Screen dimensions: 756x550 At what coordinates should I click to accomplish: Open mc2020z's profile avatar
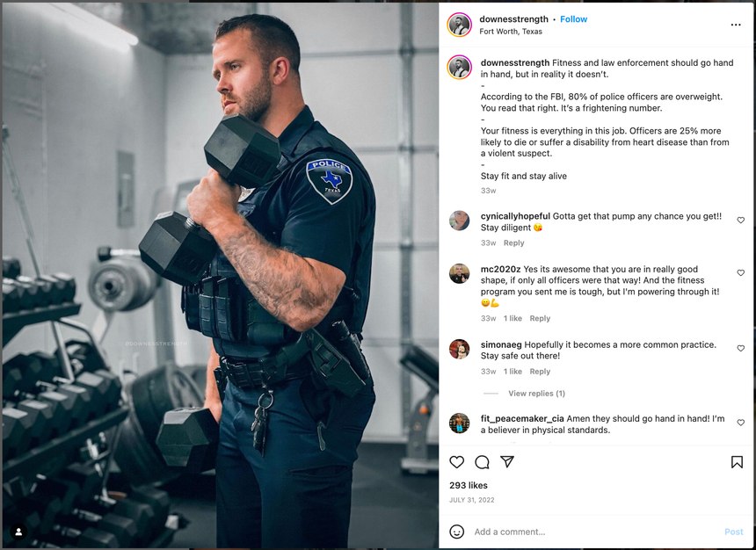coord(459,273)
